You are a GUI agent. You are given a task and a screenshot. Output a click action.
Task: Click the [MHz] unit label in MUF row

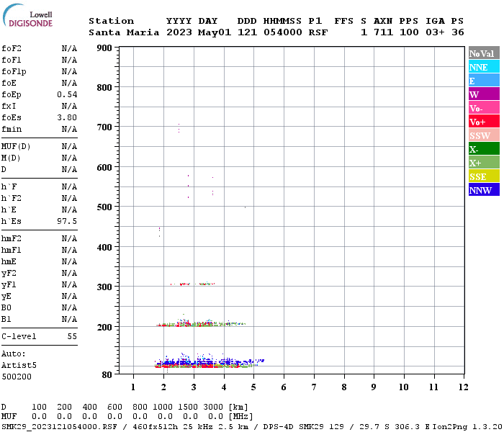240,417
